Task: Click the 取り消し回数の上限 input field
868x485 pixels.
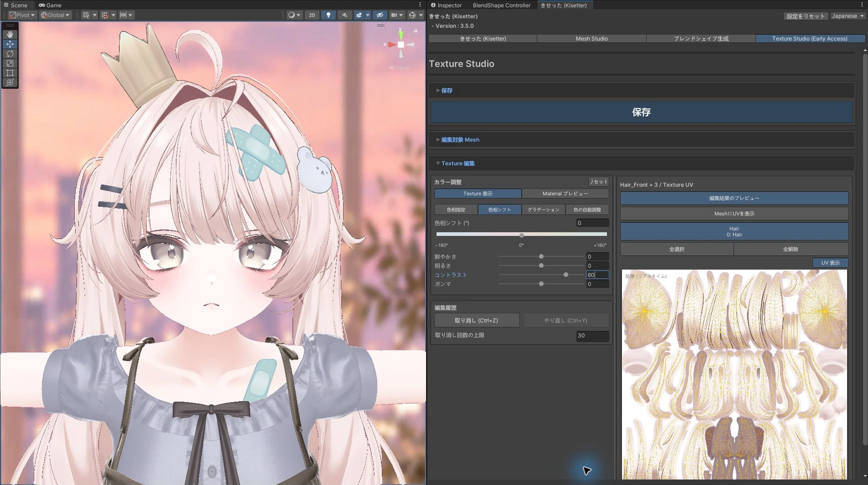Action: [x=592, y=336]
